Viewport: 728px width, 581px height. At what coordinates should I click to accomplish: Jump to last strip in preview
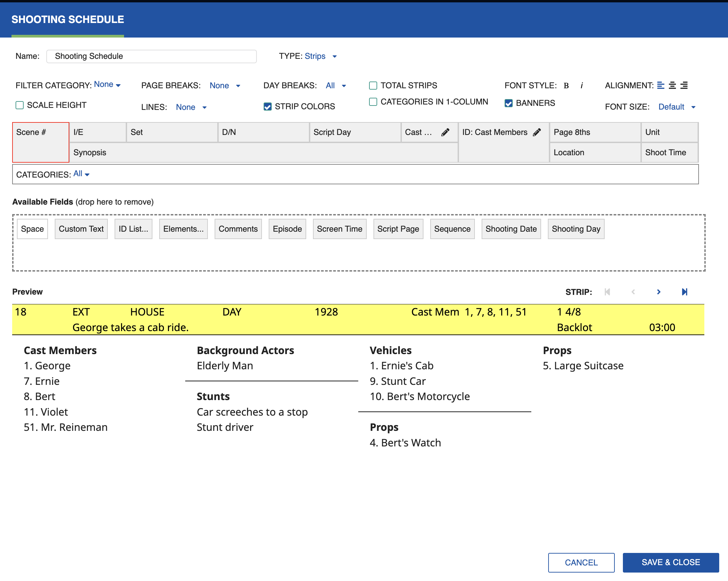pos(684,292)
